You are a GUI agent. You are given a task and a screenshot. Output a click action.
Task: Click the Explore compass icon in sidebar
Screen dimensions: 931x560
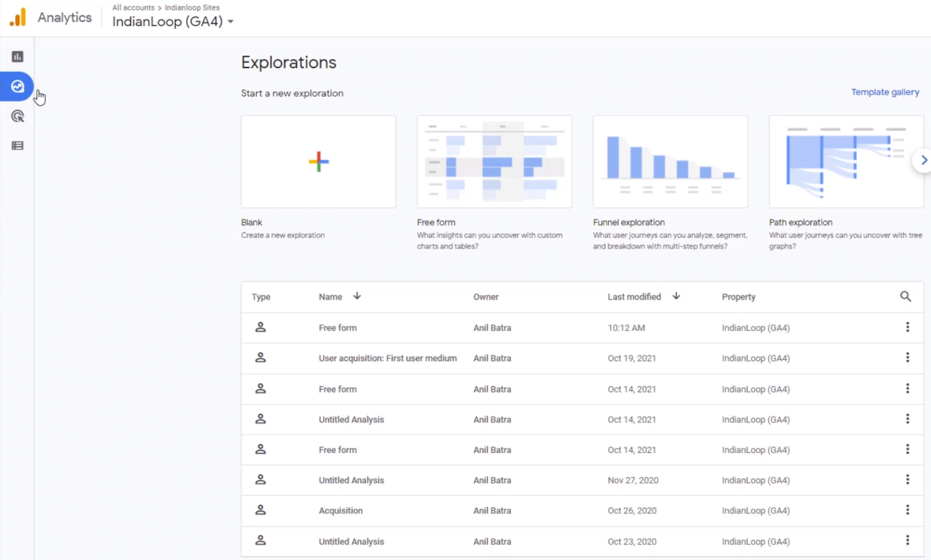[x=17, y=87]
